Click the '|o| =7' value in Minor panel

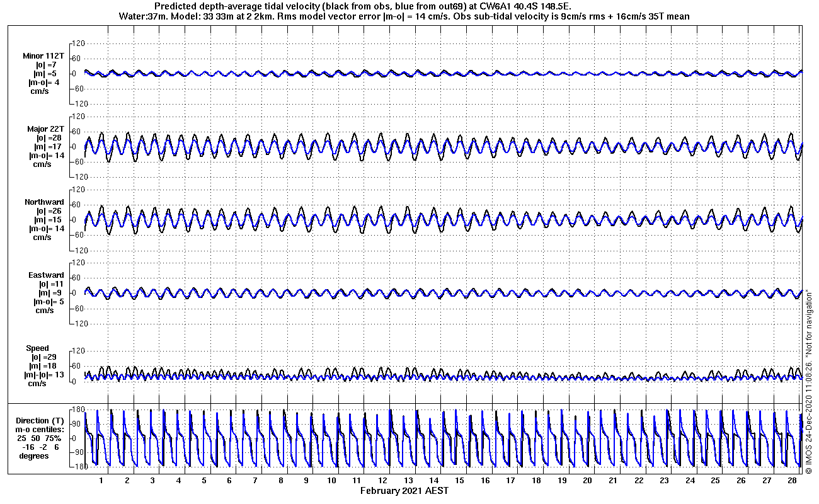coord(46,65)
